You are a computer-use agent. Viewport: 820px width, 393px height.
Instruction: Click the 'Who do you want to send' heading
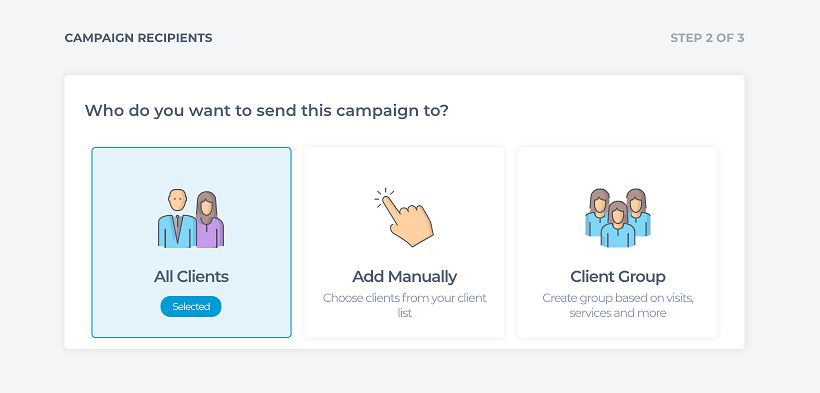pos(267,111)
